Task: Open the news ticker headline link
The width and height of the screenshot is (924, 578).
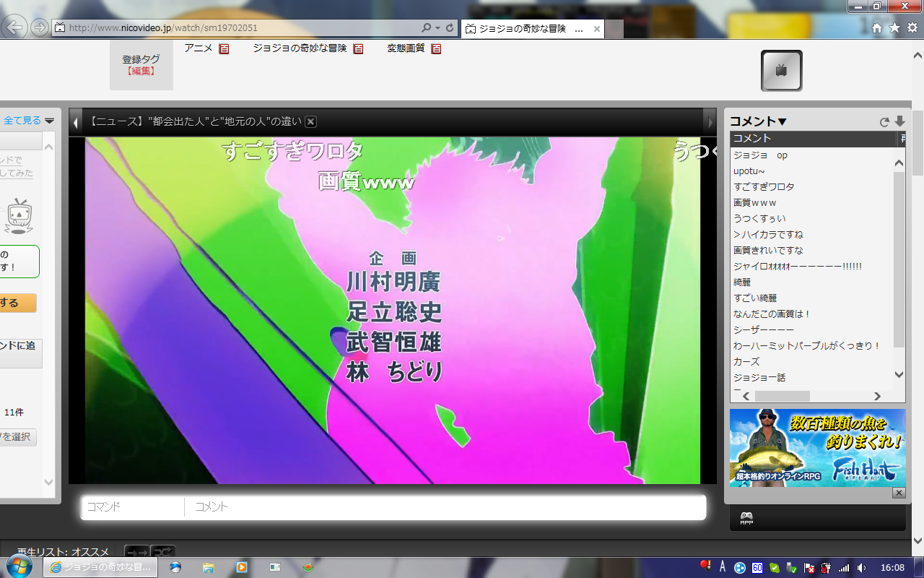Action: [x=195, y=122]
